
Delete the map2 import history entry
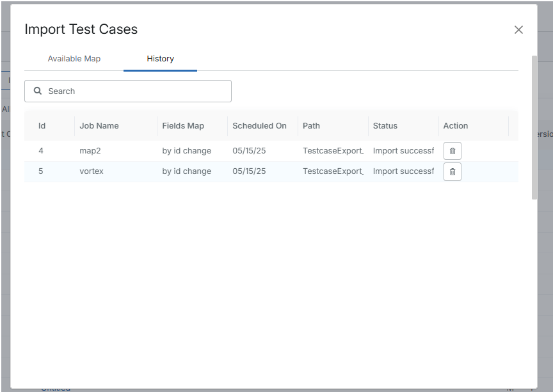coord(452,151)
